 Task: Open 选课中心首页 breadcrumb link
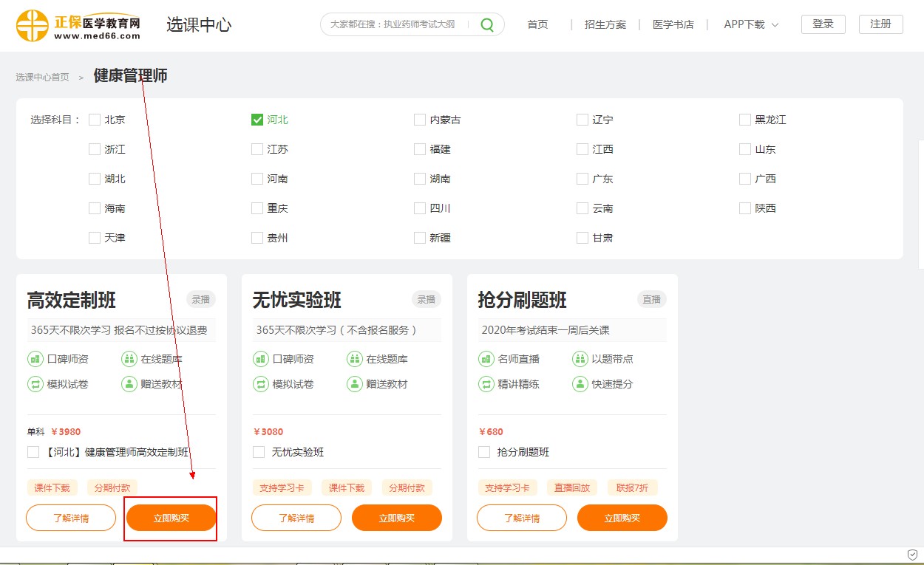(42, 77)
